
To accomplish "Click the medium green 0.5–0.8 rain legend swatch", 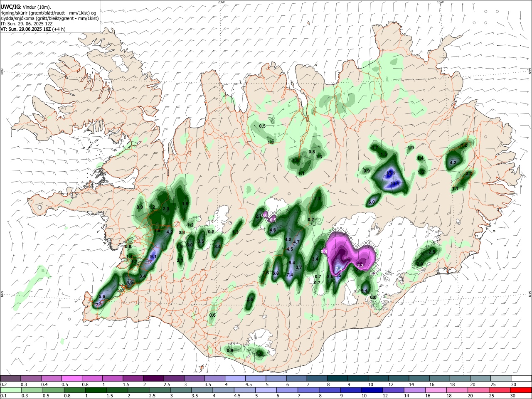I will (53, 390).
